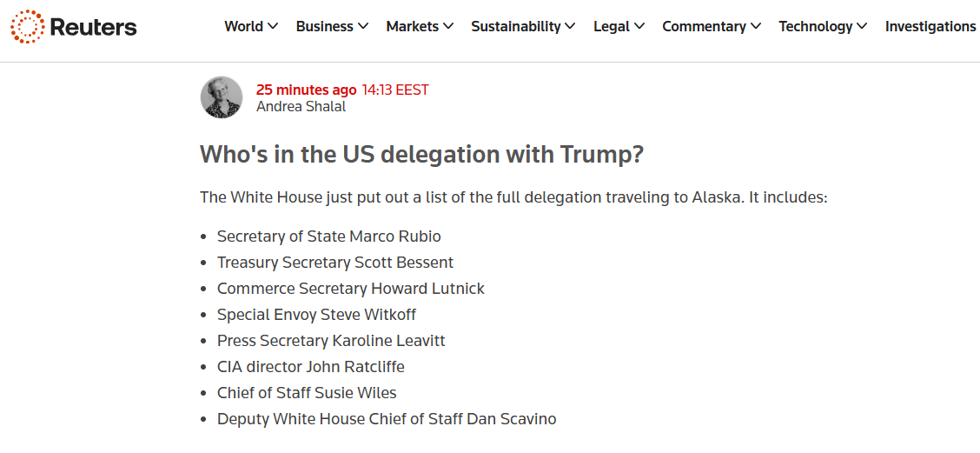Click the chevron beside Technology
Viewport: 980px width, 453px height.
click(x=862, y=27)
